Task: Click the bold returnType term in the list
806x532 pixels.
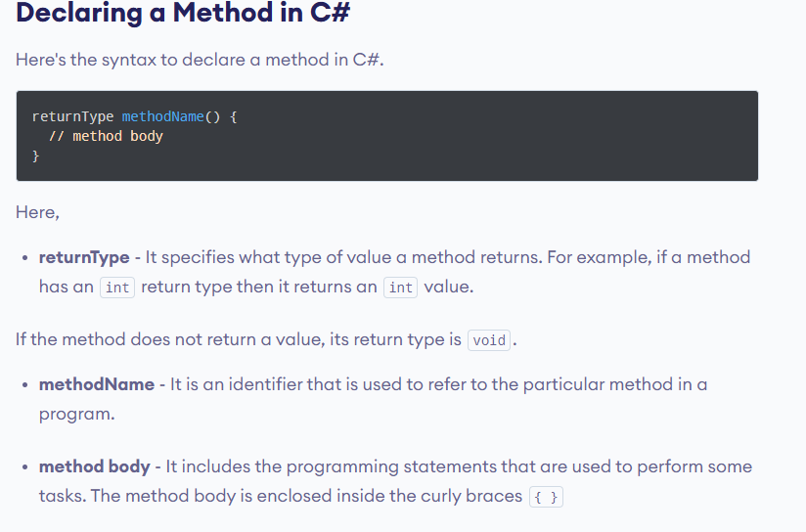Action: [84, 257]
